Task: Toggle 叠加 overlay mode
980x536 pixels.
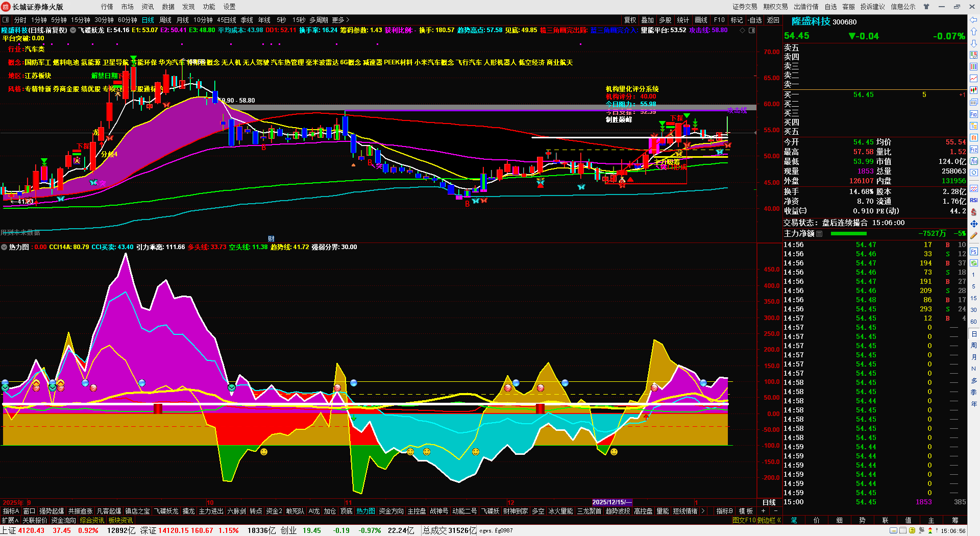Action: click(648, 20)
